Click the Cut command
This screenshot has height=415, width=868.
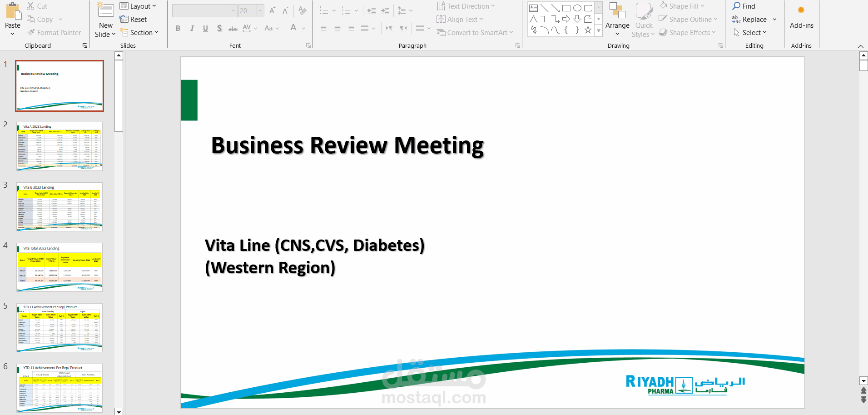37,6
